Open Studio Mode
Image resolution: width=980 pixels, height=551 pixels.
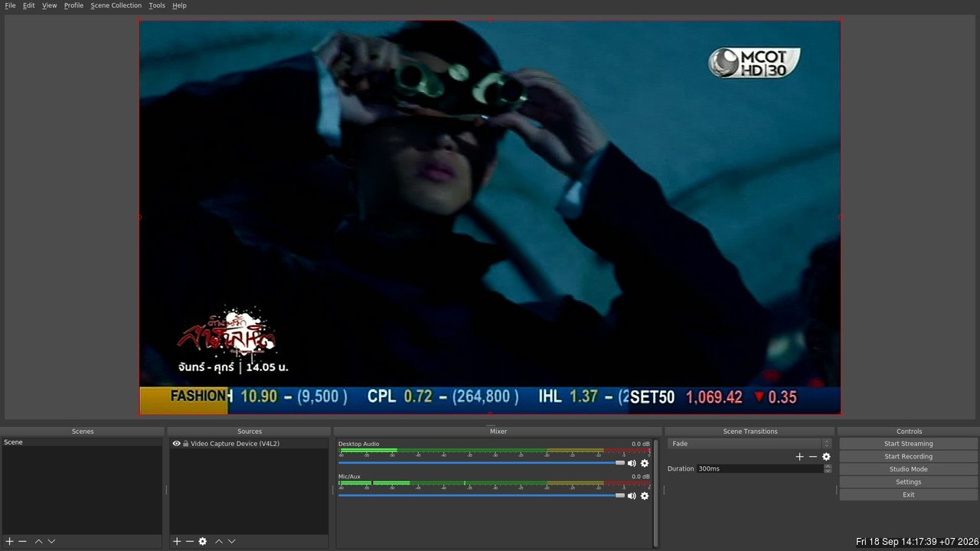coord(908,469)
